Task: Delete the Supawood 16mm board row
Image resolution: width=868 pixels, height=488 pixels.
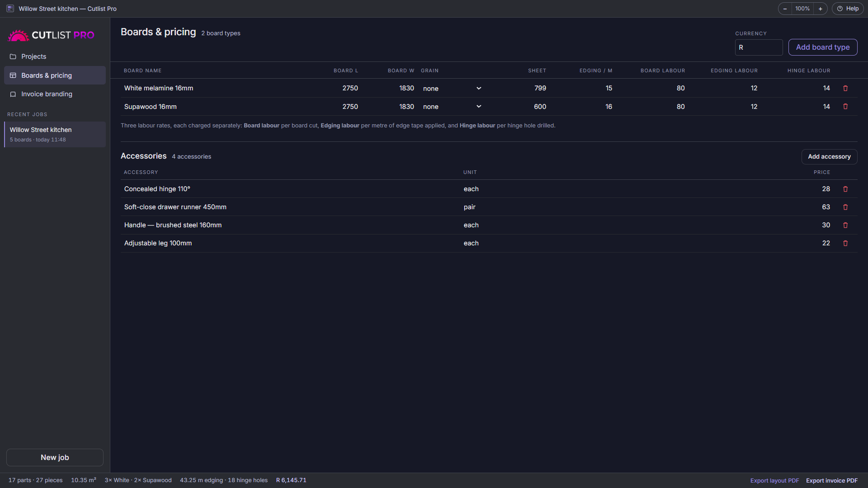Action: point(845,107)
